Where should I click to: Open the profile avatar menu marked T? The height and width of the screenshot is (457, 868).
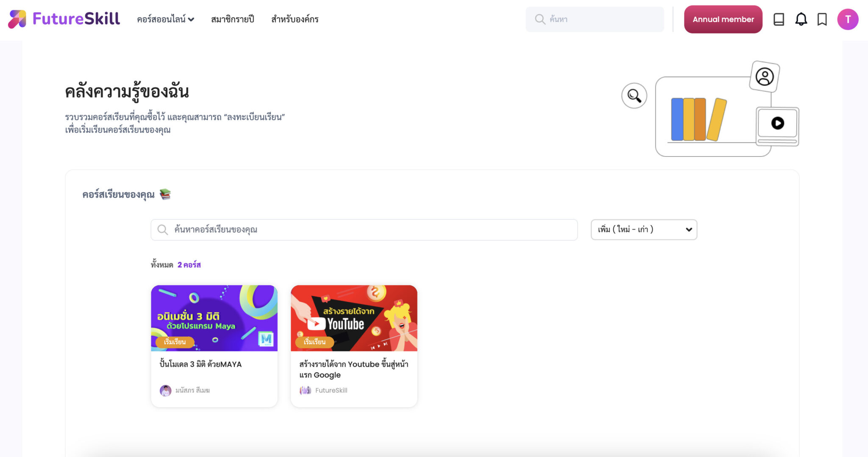coord(848,19)
